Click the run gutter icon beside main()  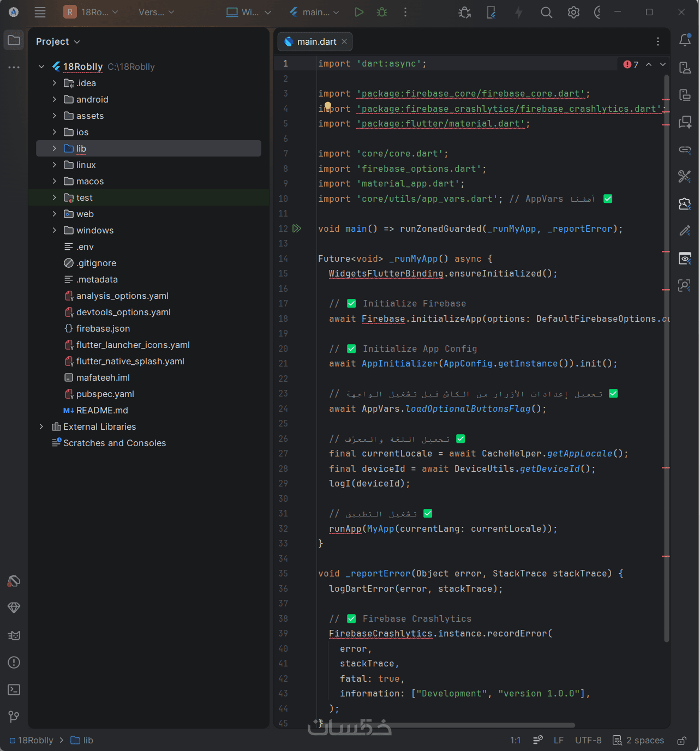point(297,229)
